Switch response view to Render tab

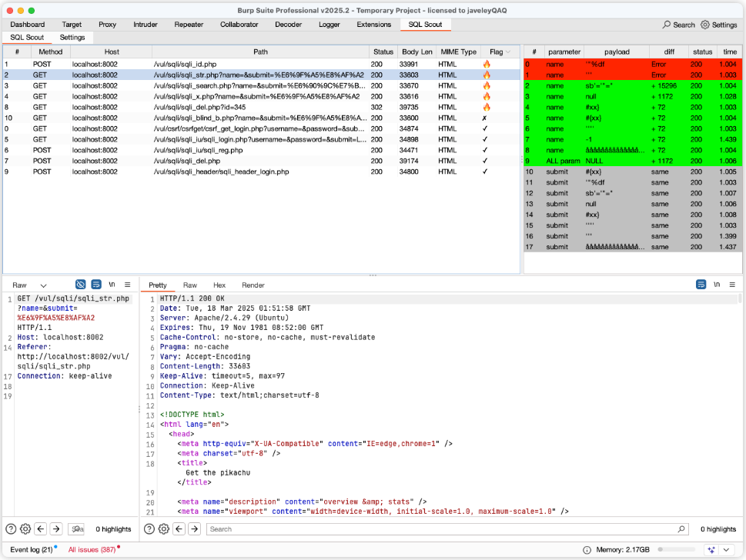click(x=253, y=285)
